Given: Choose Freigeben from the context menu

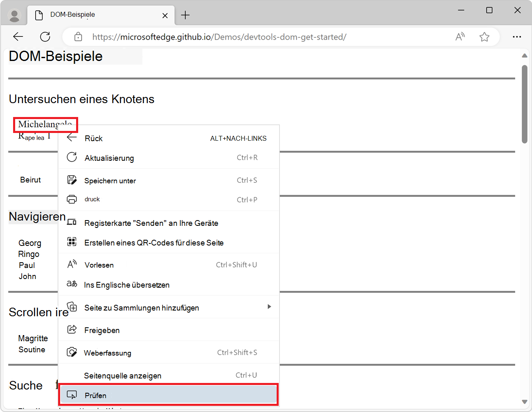Looking at the screenshot, I should [169, 330].
